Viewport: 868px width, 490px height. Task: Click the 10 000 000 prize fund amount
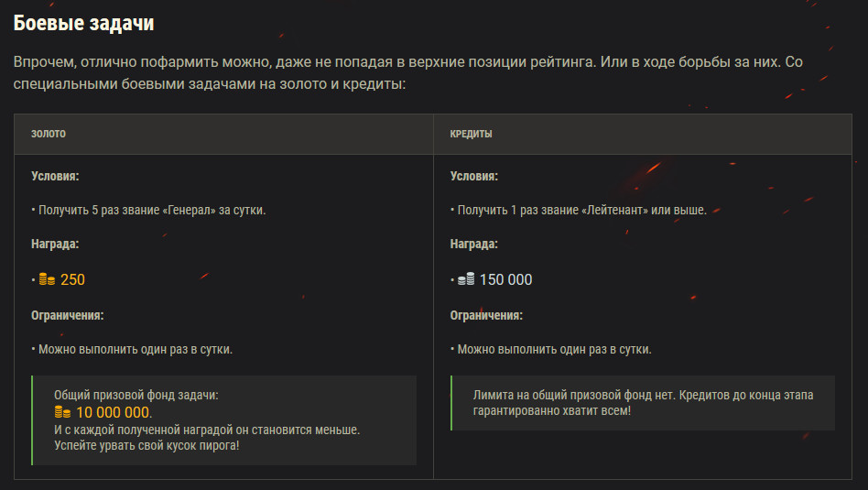tap(113, 412)
